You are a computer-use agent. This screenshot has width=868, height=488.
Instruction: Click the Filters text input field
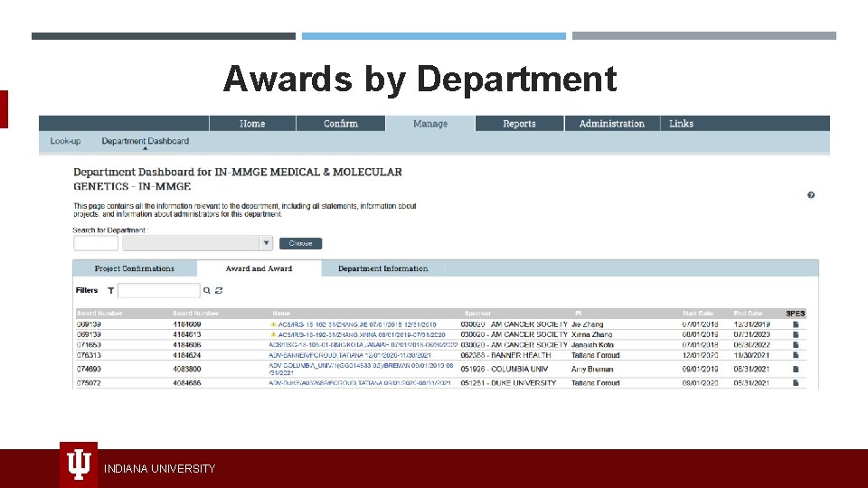point(159,290)
